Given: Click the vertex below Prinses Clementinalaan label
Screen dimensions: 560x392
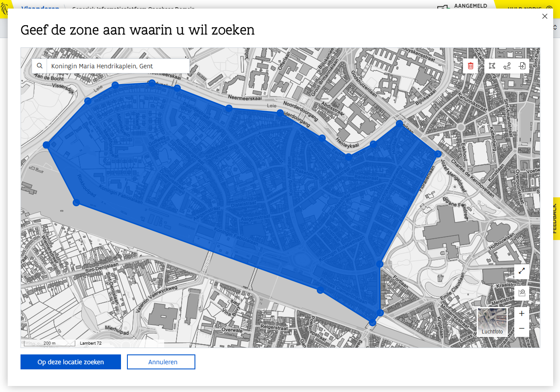Looking at the screenshot, I should pos(320,290).
